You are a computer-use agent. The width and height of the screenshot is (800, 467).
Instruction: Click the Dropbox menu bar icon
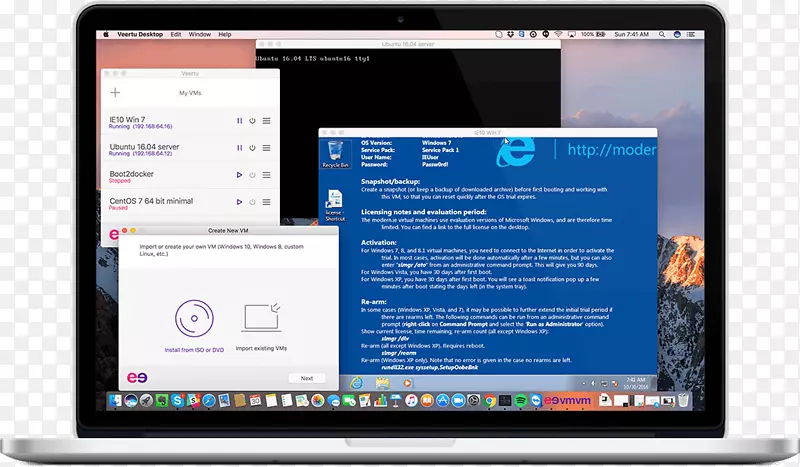510,34
